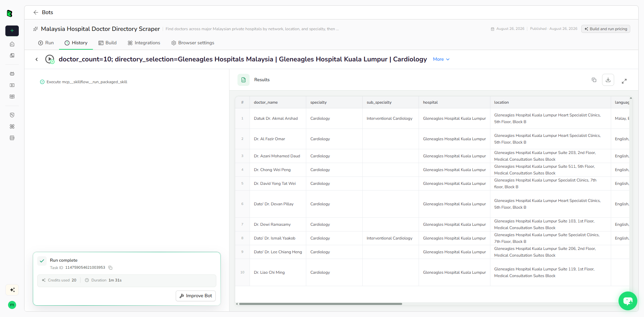Open the bots robot sidebar icon
This screenshot has height=317, width=644.
pyautogui.click(x=12, y=73)
